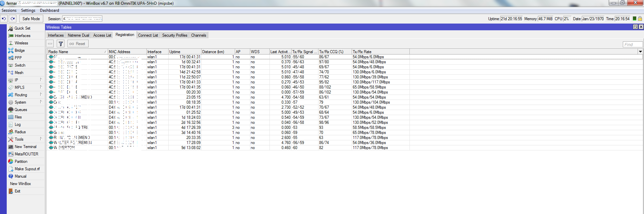Click the undo arrow button
The width and height of the screenshot is (644, 214).
click(x=4, y=19)
